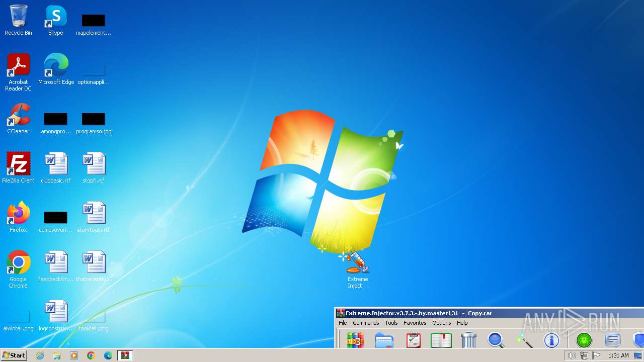Click WinRAR Extract To folder icon
644x362 pixels.
click(x=384, y=340)
